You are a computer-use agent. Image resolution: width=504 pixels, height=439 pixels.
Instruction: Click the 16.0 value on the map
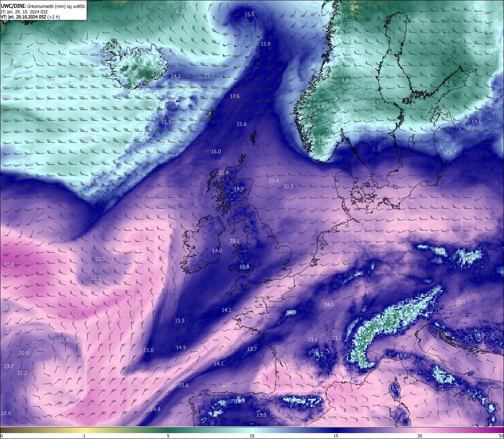pyautogui.click(x=216, y=151)
